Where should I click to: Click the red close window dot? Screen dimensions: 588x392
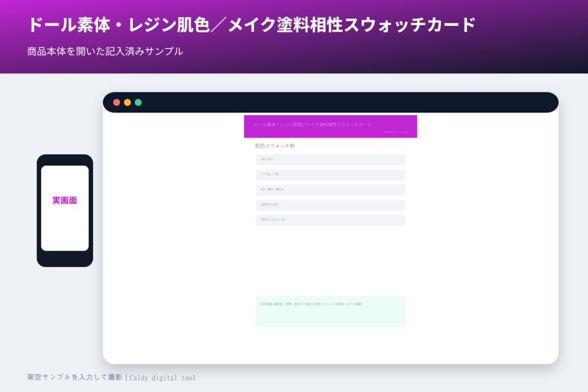pyautogui.click(x=117, y=102)
